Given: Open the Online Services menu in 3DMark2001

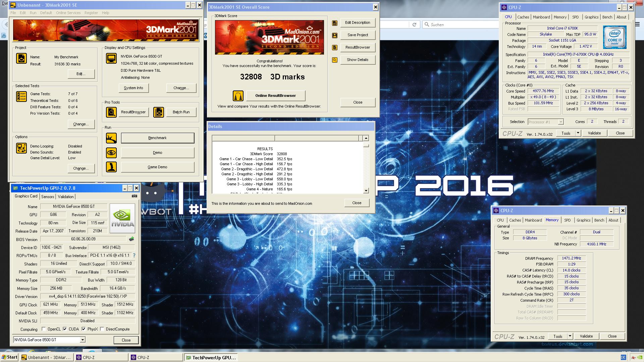Looking at the screenshot, I should pyautogui.click(x=68, y=13).
